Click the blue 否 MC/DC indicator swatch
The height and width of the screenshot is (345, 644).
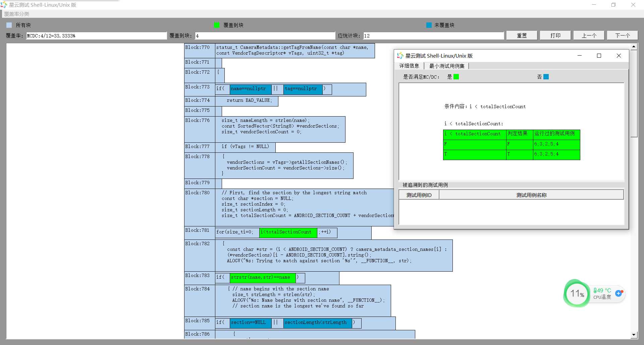(x=546, y=77)
